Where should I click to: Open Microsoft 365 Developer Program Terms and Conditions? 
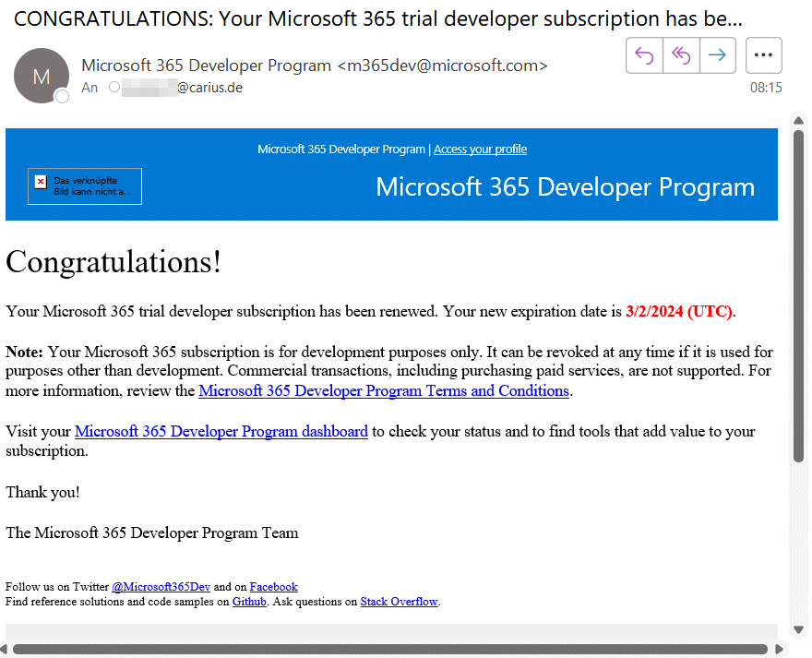[x=384, y=390]
